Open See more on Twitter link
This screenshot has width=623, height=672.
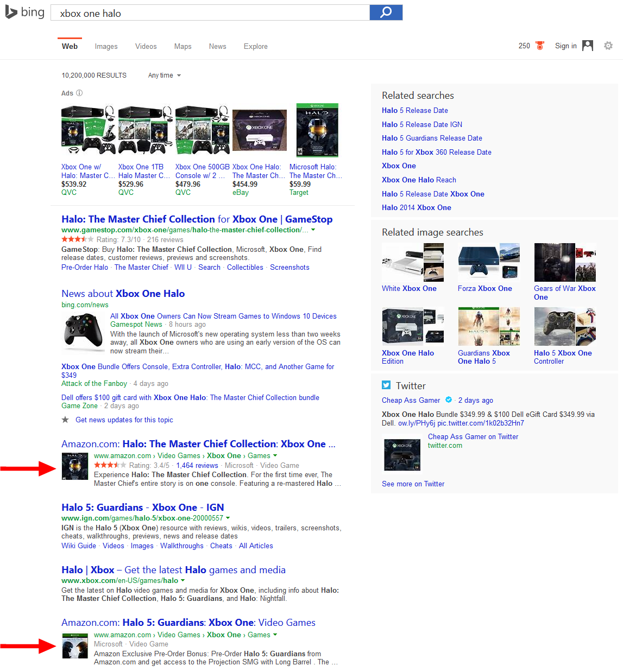(x=413, y=484)
